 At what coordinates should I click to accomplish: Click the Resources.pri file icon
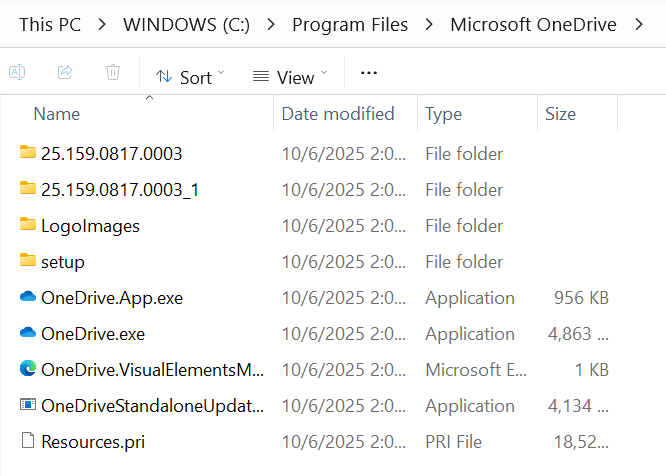27,442
